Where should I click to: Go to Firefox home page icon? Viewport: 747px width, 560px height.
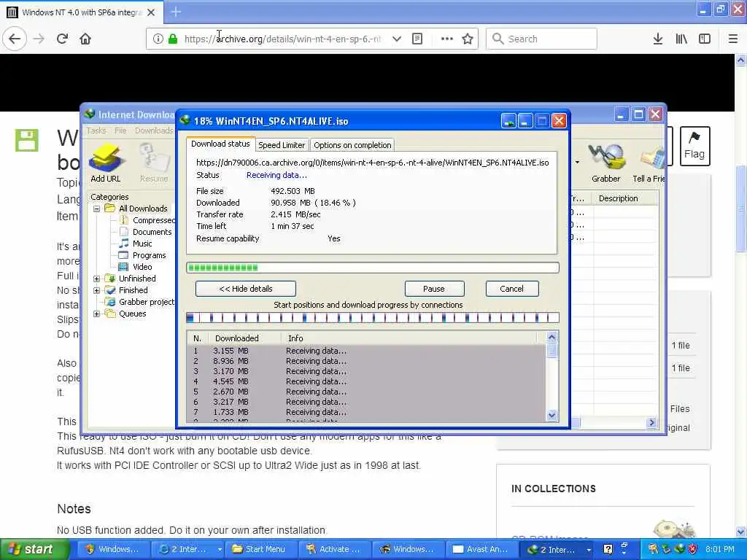(x=85, y=39)
